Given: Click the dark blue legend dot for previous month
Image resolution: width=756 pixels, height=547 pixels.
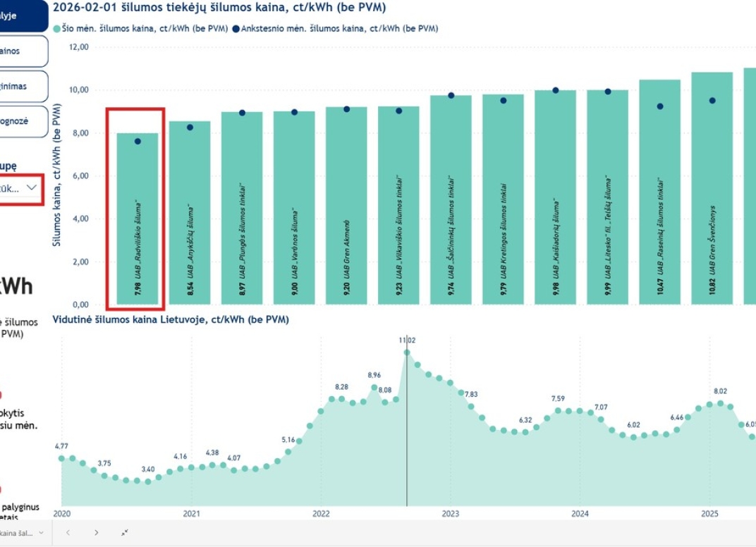Looking at the screenshot, I should (x=236, y=29).
